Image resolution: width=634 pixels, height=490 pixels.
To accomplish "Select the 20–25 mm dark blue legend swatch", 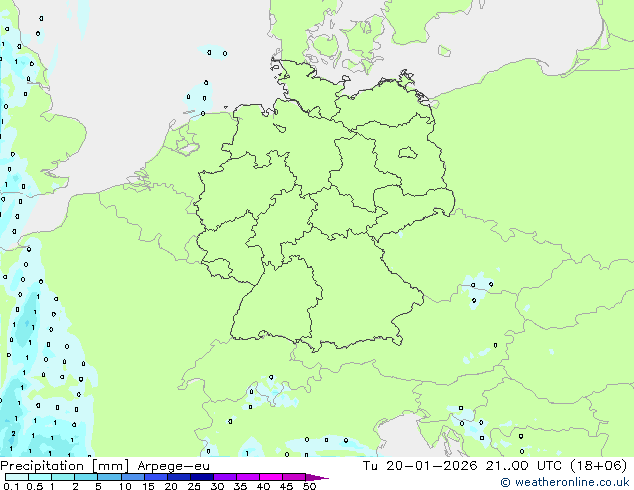I will coord(179,477).
